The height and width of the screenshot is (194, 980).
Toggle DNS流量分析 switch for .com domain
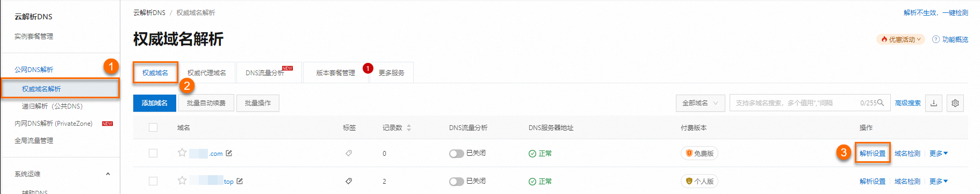(456, 154)
